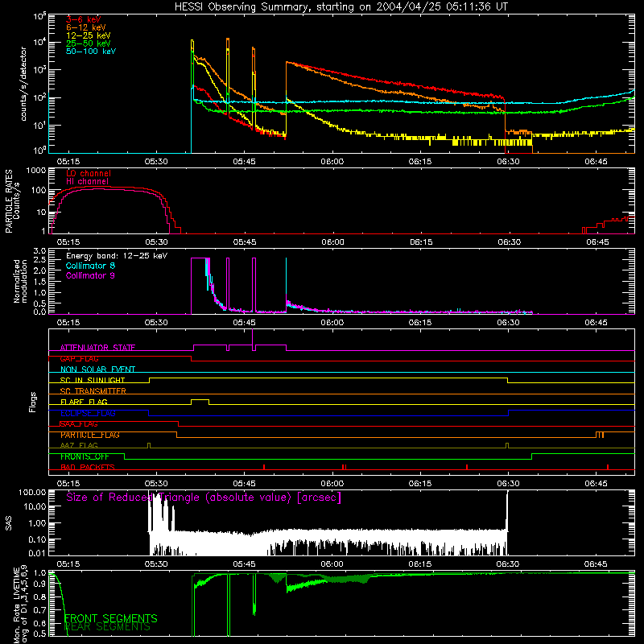Click the FRONT SEGMENTS legend label
This screenshot has width=644, height=644.
coord(111,618)
